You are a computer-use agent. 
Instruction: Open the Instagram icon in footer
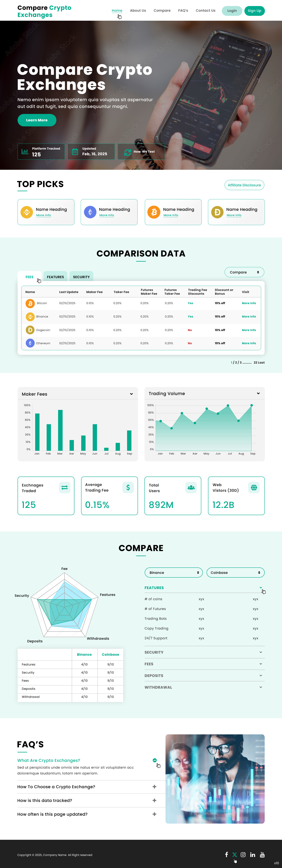coord(243,854)
